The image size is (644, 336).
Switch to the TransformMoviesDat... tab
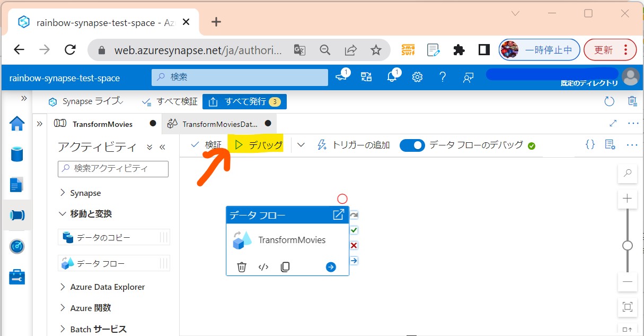click(219, 124)
